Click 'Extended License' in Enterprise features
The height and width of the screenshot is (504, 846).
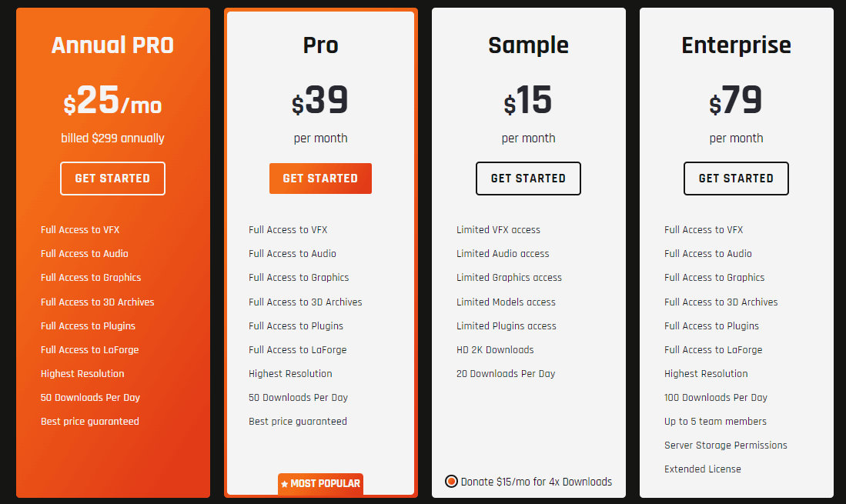703,469
